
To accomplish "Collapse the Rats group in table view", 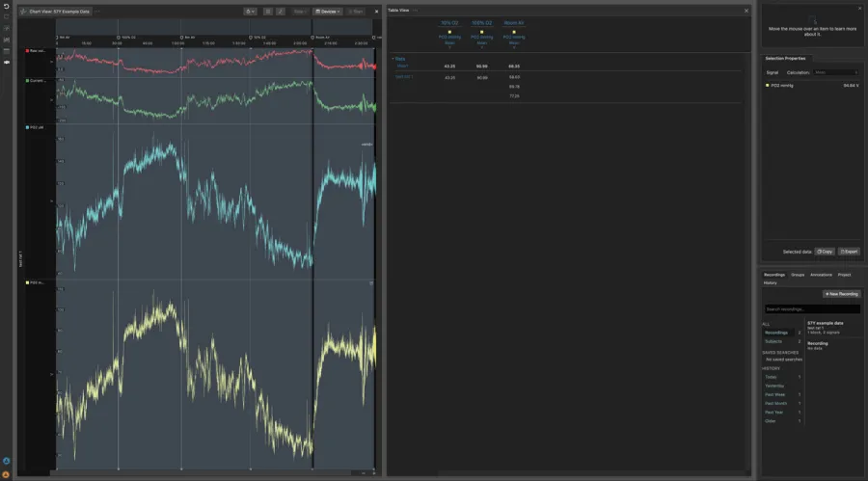I will (393, 59).
